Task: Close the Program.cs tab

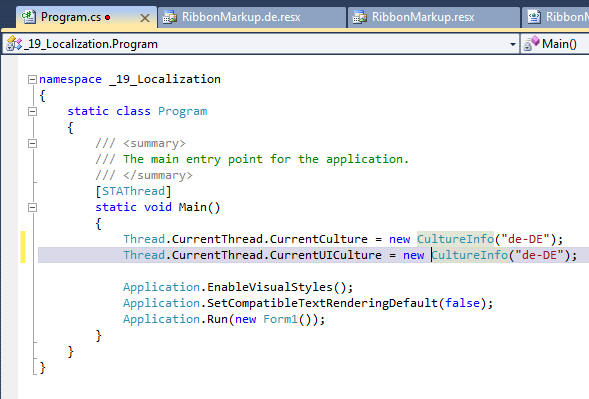Action: coord(145,18)
